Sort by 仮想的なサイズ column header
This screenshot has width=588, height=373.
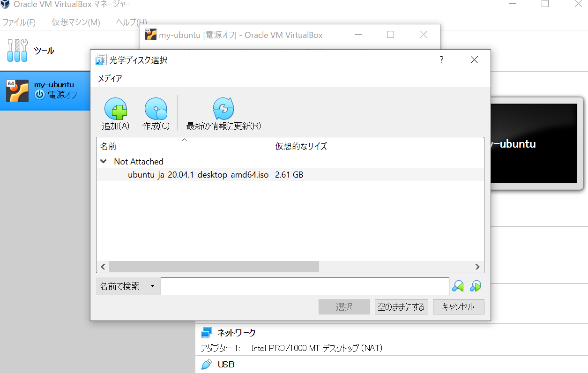point(378,146)
